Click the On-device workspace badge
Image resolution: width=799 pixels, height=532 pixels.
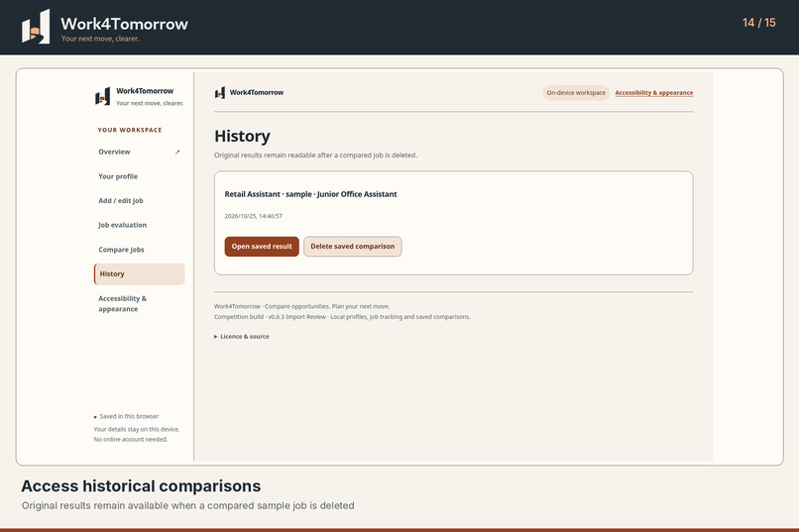tap(576, 93)
